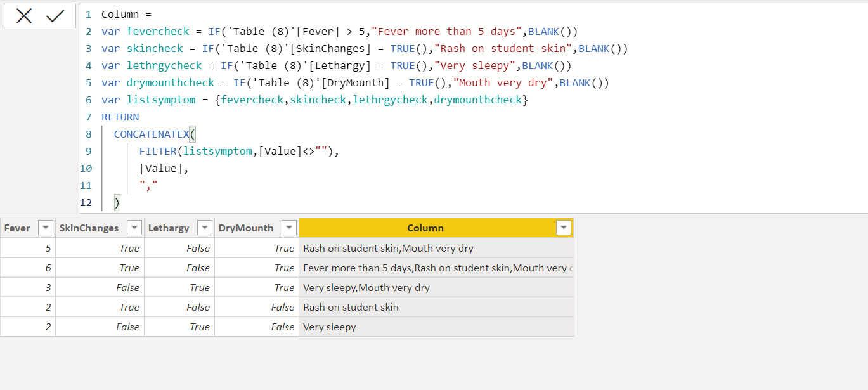The image size is (868, 390).
Task: Click the 'var drymounthcheck' line in editor
Action: (355, 82)
